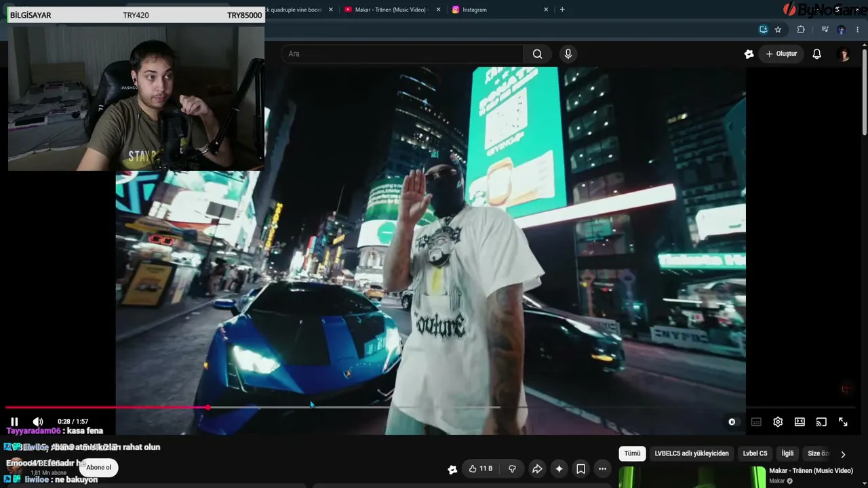
Task: Open the media controls icon in the browser toolbar
Action: pos(825,29)
